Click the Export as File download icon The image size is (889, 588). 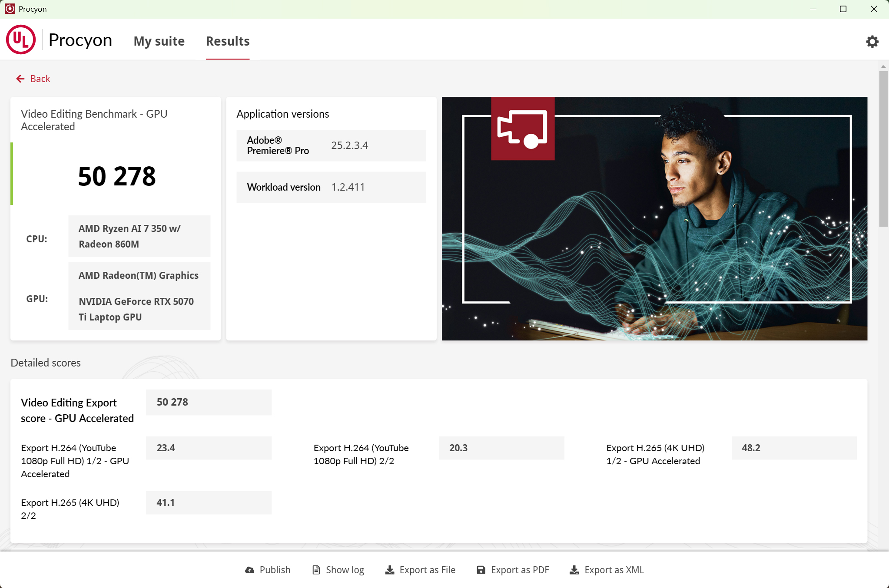tap(390, 569)
